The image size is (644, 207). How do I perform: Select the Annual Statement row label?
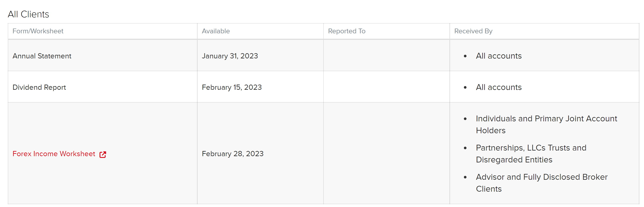[x=42, y=56]
